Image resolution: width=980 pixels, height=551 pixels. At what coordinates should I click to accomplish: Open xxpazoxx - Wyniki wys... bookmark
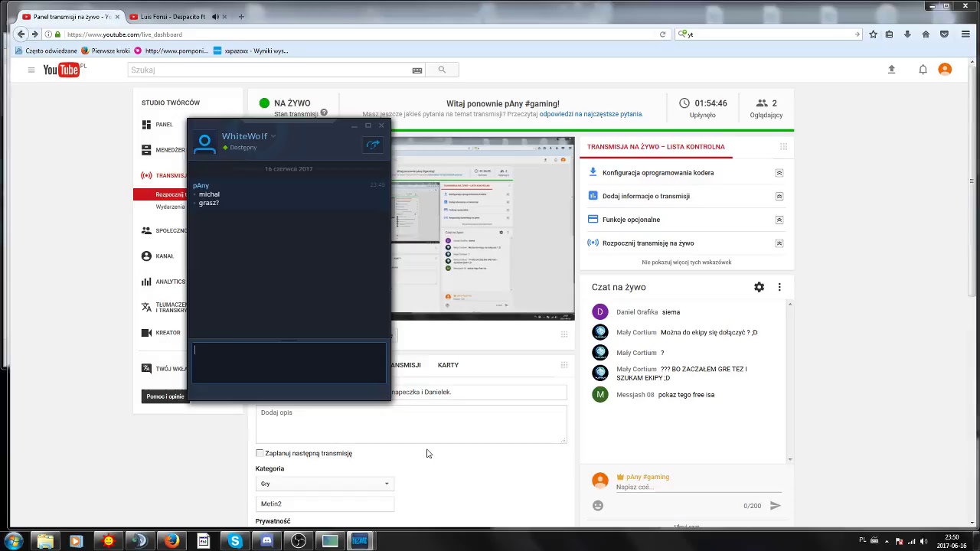pos(251,51)
